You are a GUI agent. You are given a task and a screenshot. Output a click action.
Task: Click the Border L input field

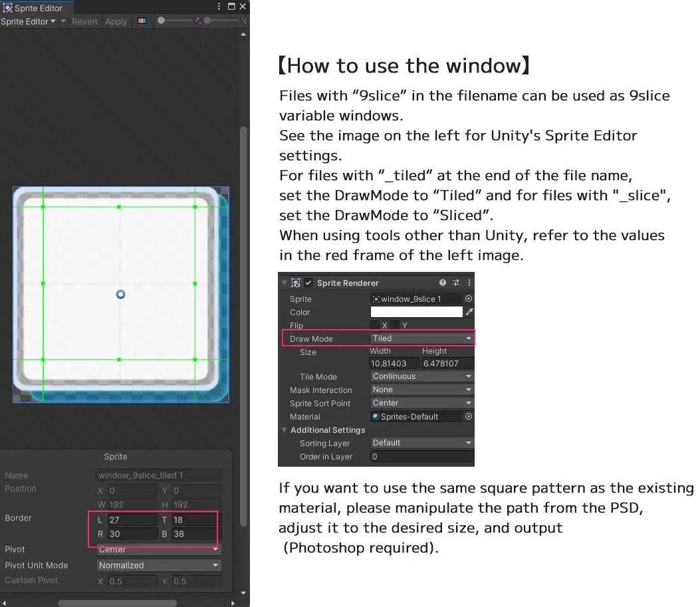point(131,520)
